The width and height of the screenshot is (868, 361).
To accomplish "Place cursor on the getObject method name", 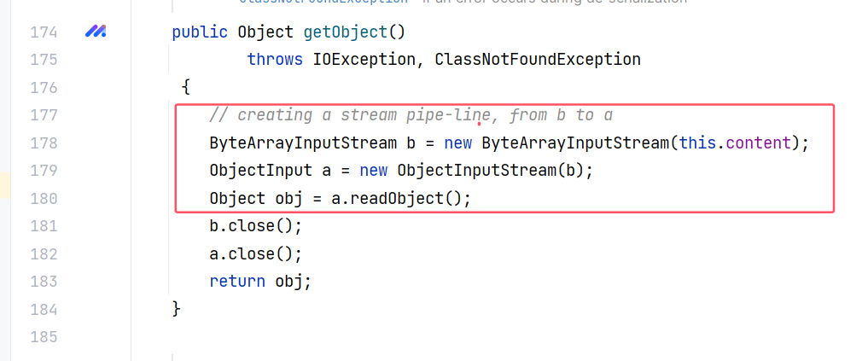I will pos(345,32).
